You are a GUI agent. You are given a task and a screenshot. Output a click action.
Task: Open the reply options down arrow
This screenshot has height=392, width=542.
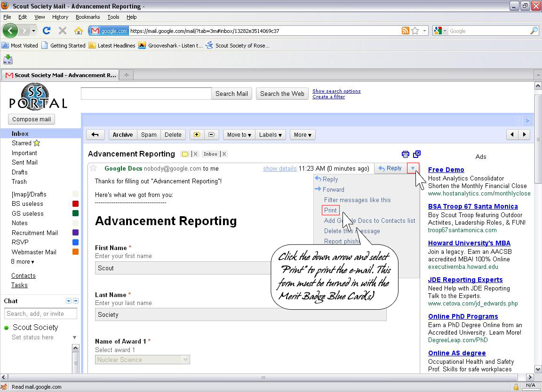point(413,168)
